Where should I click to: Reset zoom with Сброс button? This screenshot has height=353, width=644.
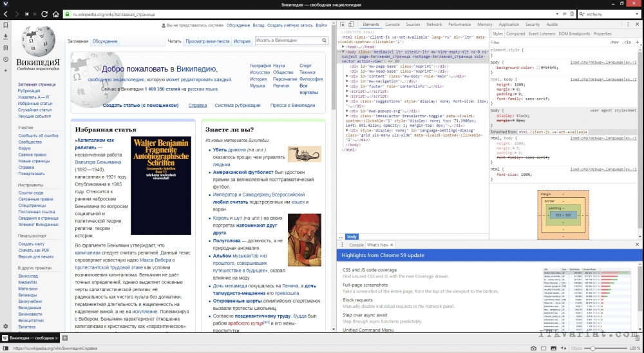click(576, 348)
